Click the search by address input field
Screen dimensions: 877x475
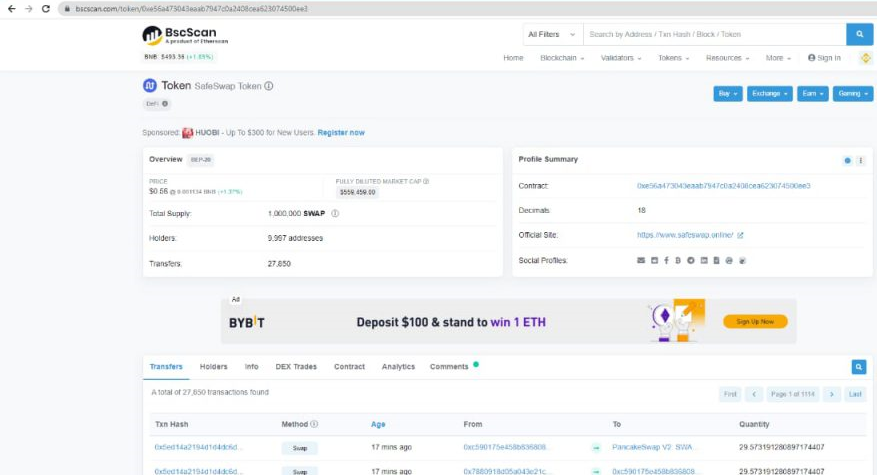point(714,34)
